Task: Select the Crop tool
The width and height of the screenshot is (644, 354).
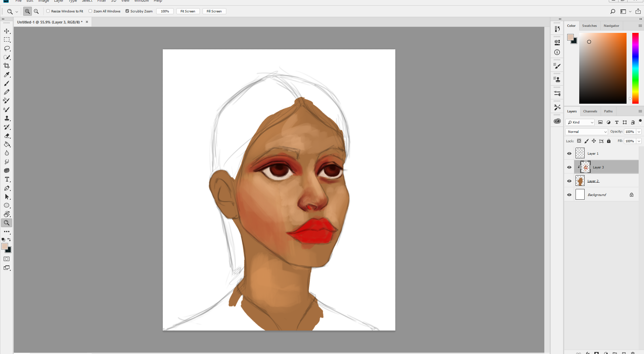Action: click(x=7, y=66)
